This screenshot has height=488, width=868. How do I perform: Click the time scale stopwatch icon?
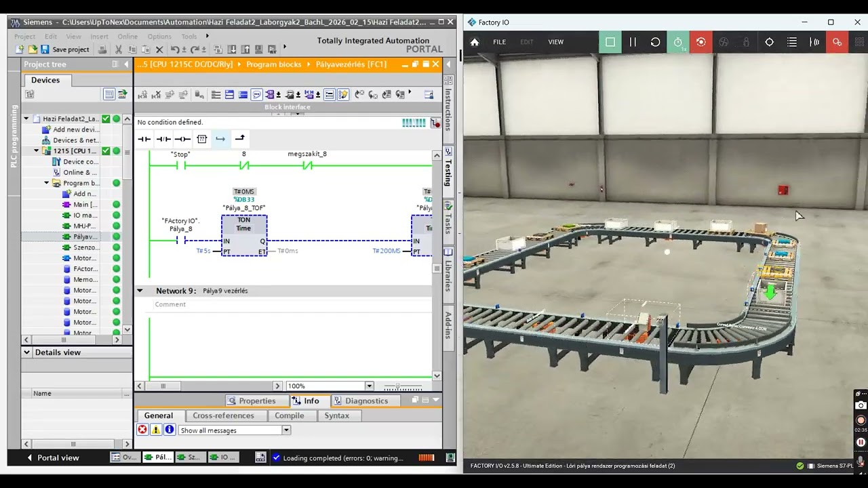tap(678, 42)
